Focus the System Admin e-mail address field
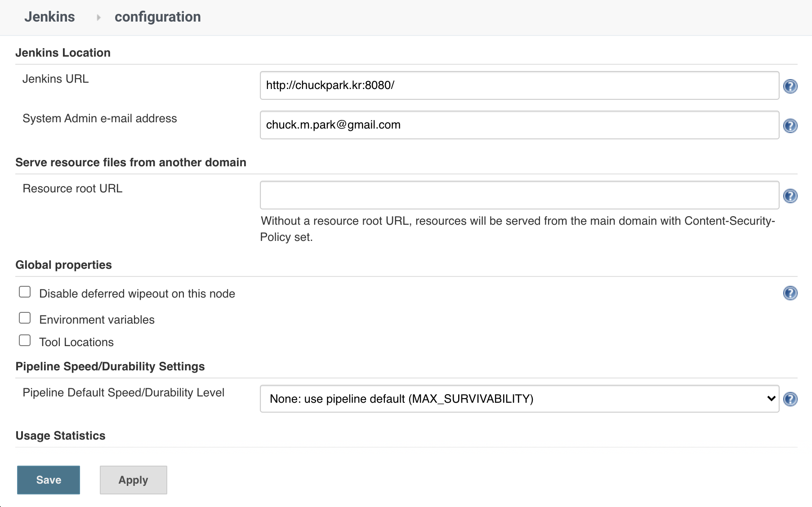Screen dimensions: 812x507 [x=519, y=125]
